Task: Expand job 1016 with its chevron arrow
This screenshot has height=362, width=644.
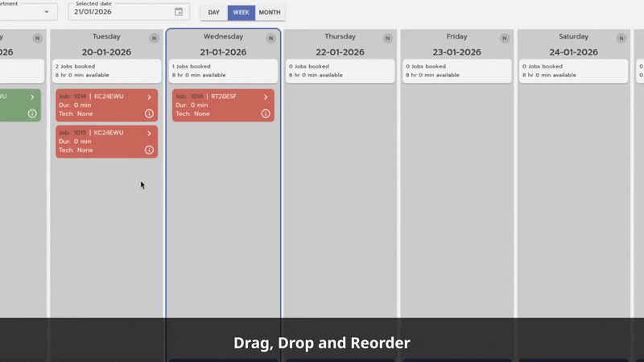Action: 266,97
